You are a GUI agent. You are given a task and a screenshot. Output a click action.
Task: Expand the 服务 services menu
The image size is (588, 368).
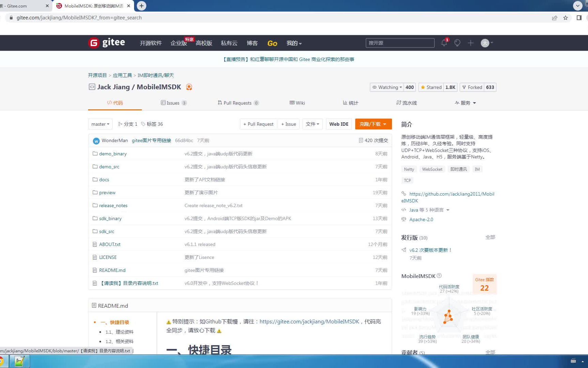point(465,103)
